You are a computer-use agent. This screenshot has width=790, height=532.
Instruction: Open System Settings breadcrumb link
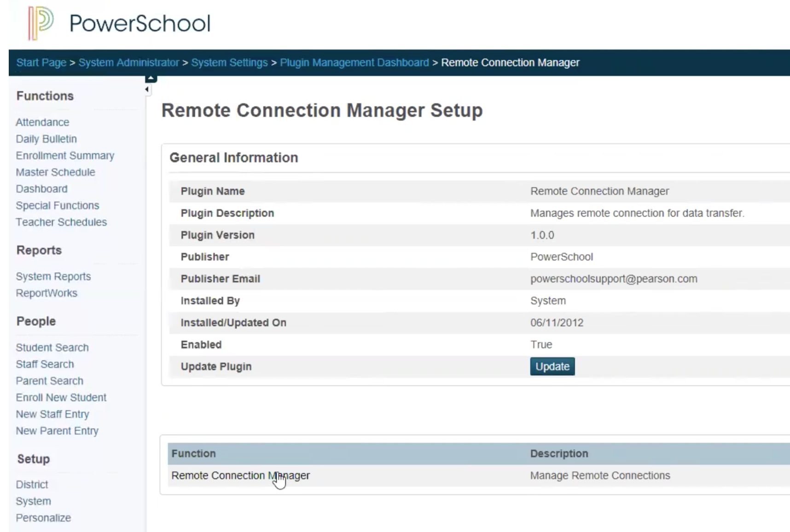pos(229,63)
